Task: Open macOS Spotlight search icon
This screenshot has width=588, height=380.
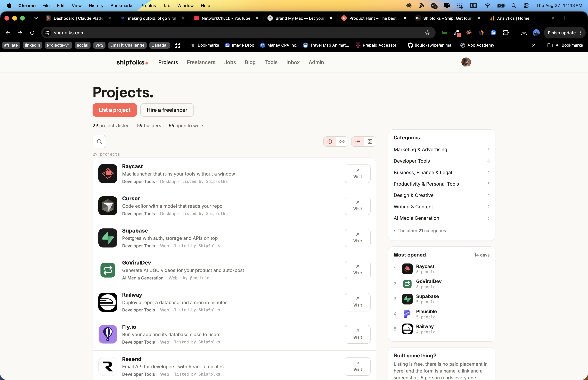Action: click(x=513, y=5)
